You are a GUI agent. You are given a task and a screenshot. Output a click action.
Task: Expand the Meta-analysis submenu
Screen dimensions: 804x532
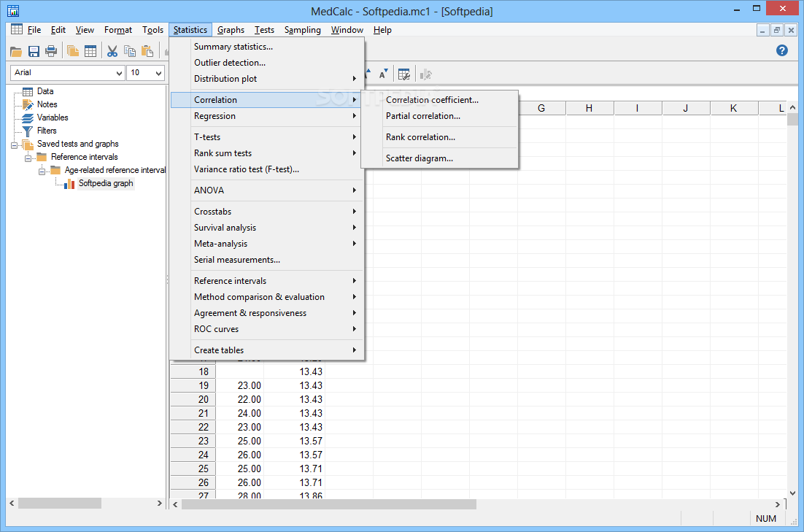267,244
